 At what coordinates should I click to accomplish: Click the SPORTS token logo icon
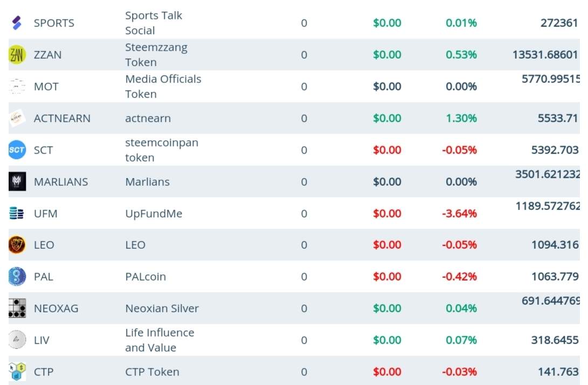pos(17,23)
